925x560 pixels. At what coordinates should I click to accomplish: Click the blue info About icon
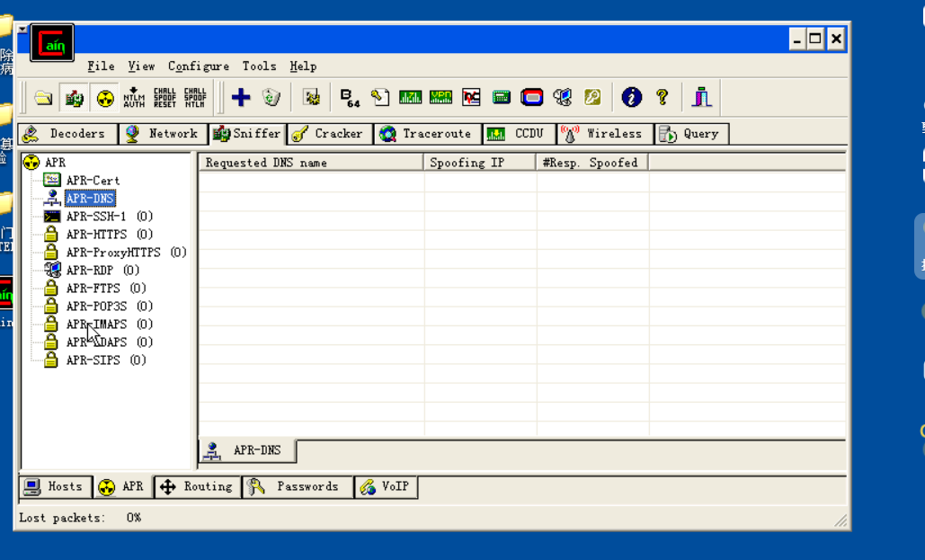631,97
